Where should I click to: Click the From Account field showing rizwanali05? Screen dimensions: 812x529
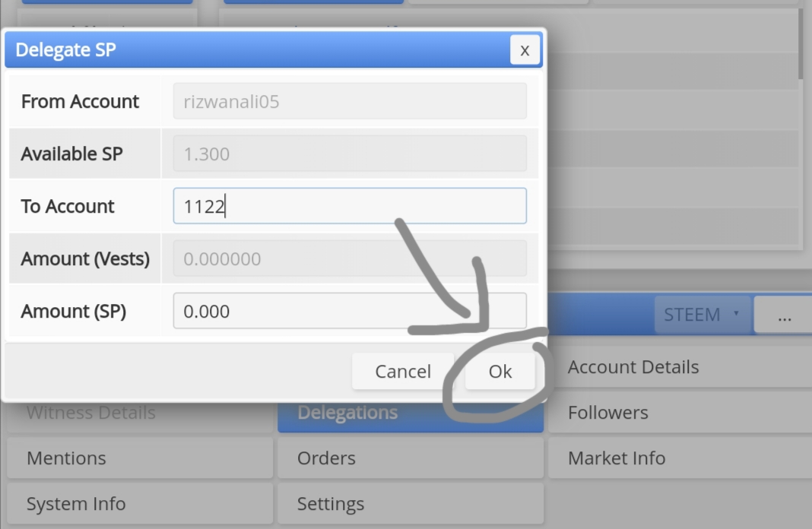(350, 101)
